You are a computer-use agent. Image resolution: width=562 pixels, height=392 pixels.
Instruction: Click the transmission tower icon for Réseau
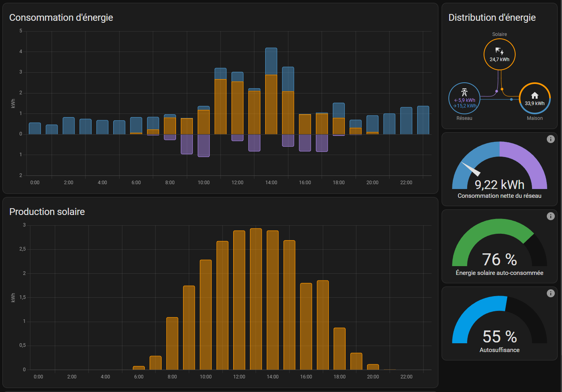point(464,92)
